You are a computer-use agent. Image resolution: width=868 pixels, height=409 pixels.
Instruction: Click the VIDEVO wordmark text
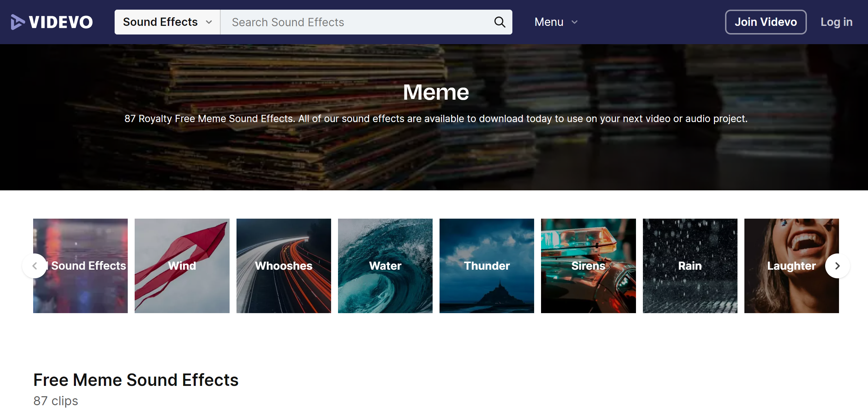coord(61,22)
